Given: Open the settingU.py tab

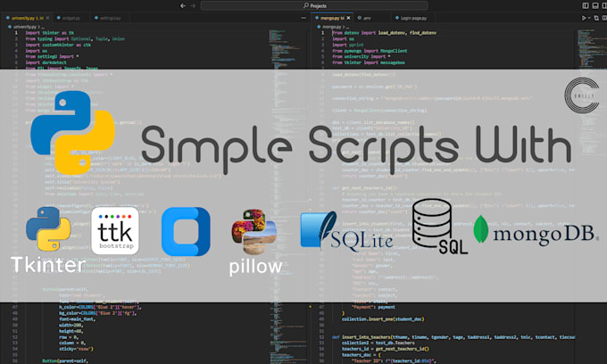Looking at the screenshot, I should [x=108, y=18].
